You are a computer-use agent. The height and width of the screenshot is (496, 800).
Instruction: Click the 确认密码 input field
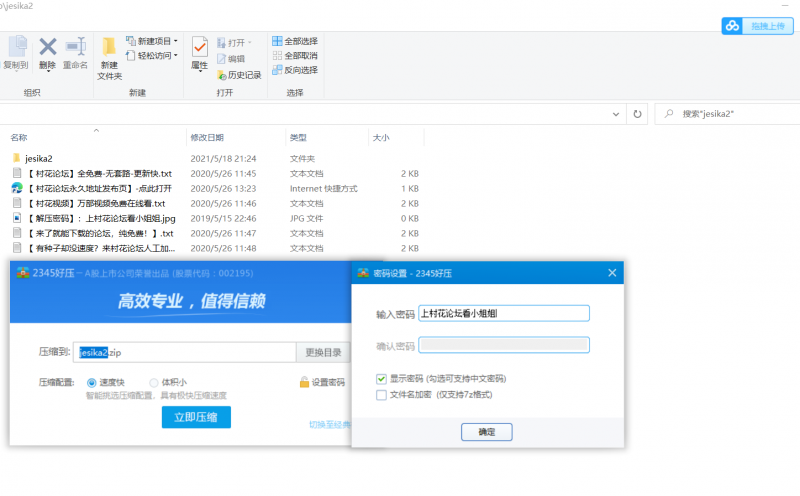(504, 345)
